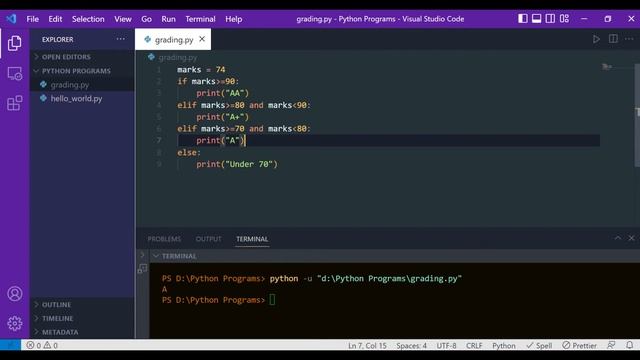640x360 pixels.
Task: Click the VS Code logo icon
Action: pos(11,19)
